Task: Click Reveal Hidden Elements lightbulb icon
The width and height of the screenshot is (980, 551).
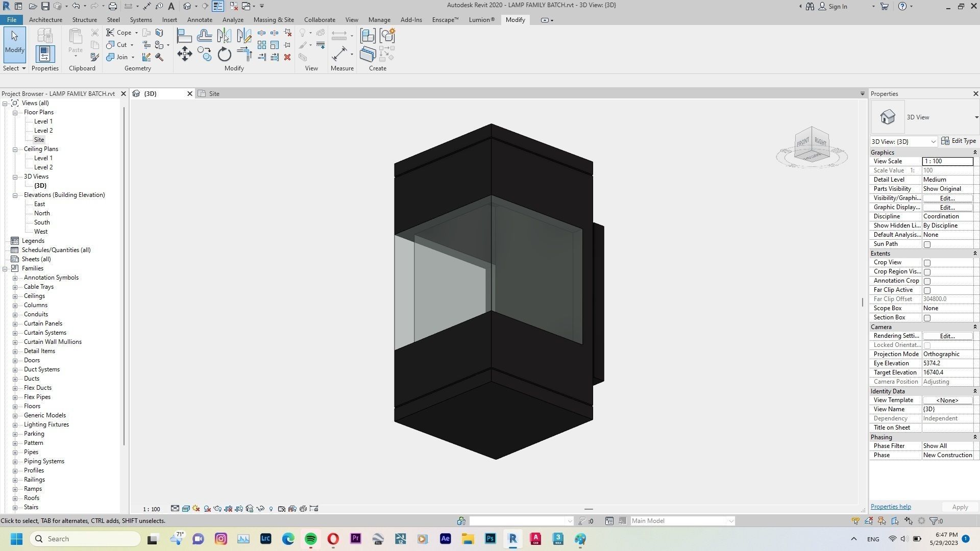Action: [271, 509]
